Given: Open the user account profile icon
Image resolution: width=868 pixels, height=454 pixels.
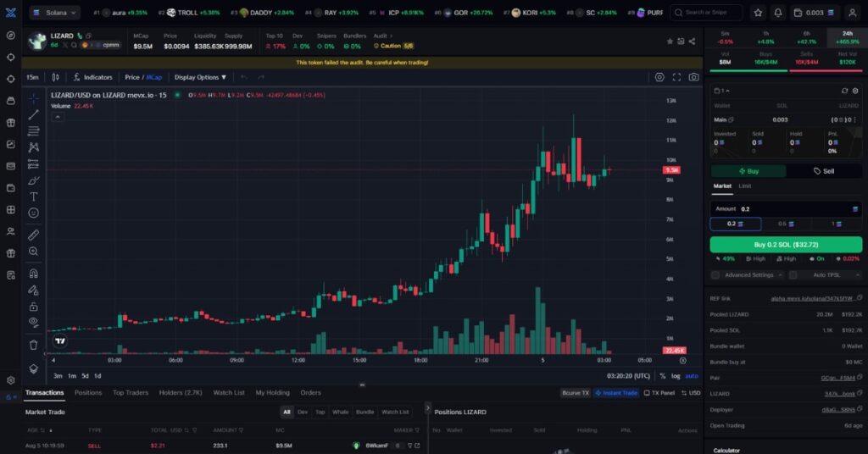Looking at the screenshot, I should click(853, 12).
